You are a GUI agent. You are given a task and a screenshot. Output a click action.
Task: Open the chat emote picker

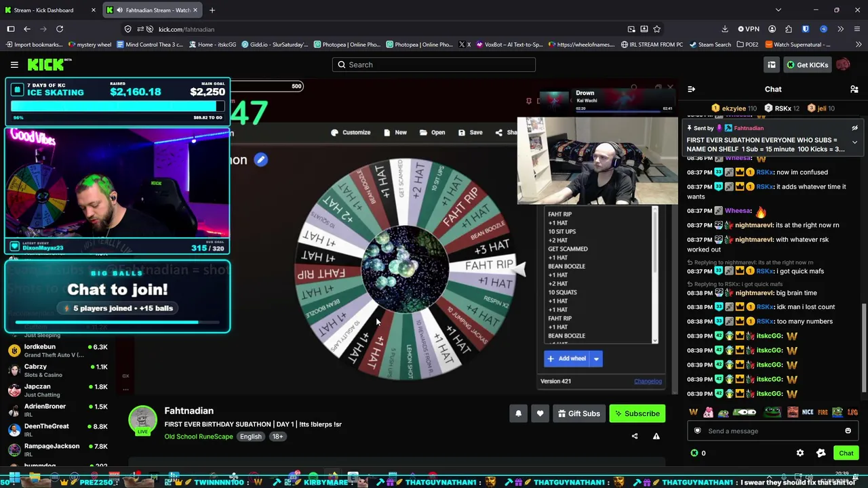point(848,431)
